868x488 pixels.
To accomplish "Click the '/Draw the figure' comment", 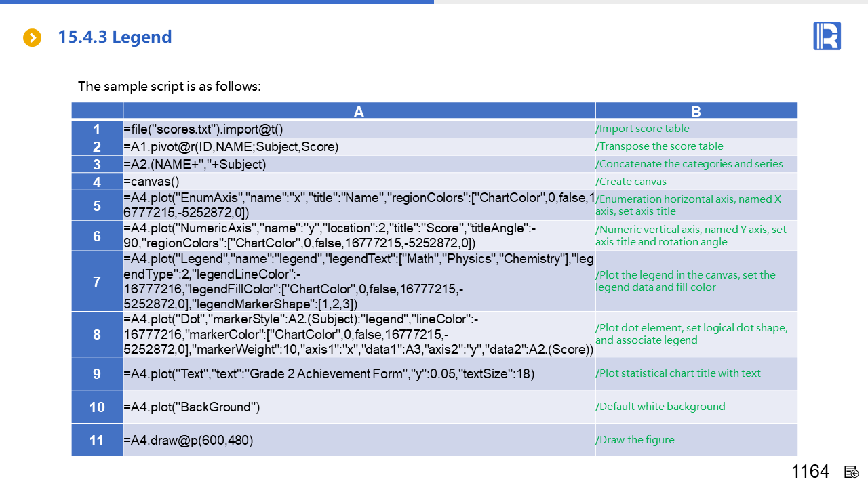I will coord(635,440).
